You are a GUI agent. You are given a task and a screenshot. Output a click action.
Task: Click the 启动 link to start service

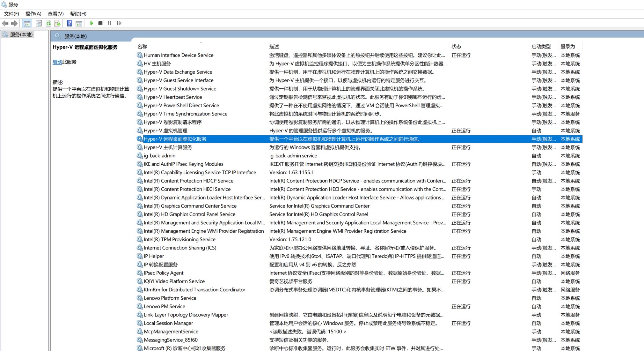point(57,62)
